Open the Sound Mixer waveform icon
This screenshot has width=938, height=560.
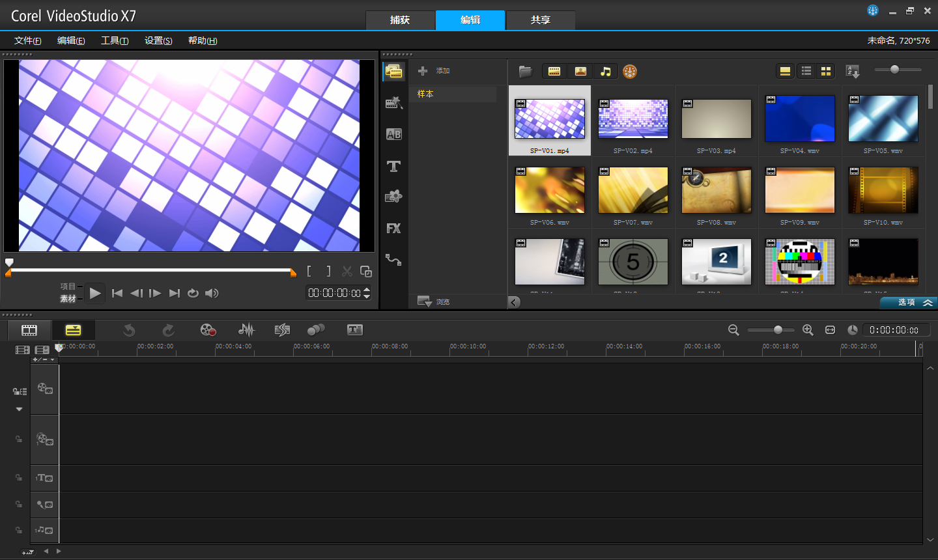(246, 330)
